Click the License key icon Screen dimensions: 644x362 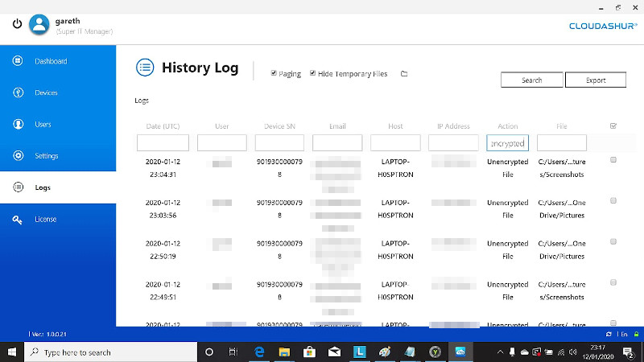pyautogui.click(x=17, y=220)
